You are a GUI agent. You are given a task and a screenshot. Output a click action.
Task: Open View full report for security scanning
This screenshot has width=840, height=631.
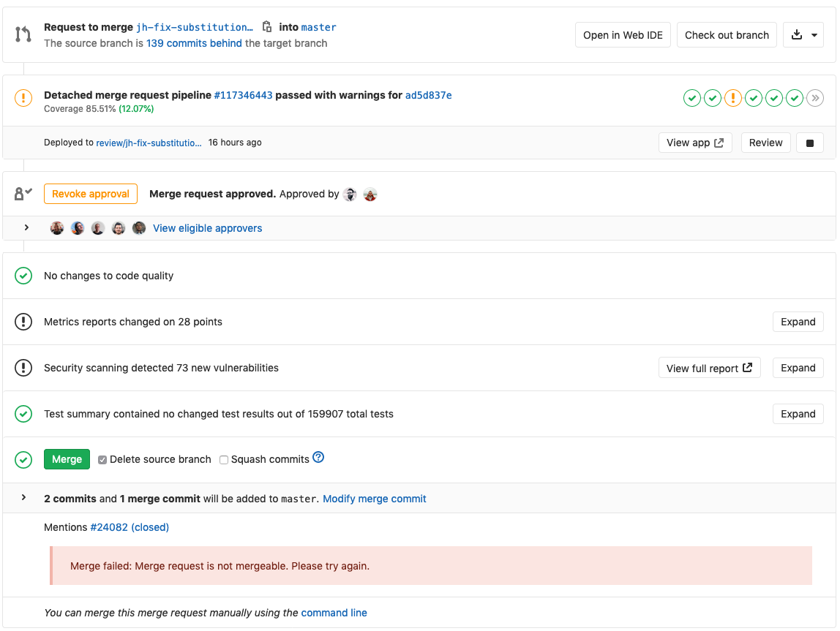(x=709, y=368)
